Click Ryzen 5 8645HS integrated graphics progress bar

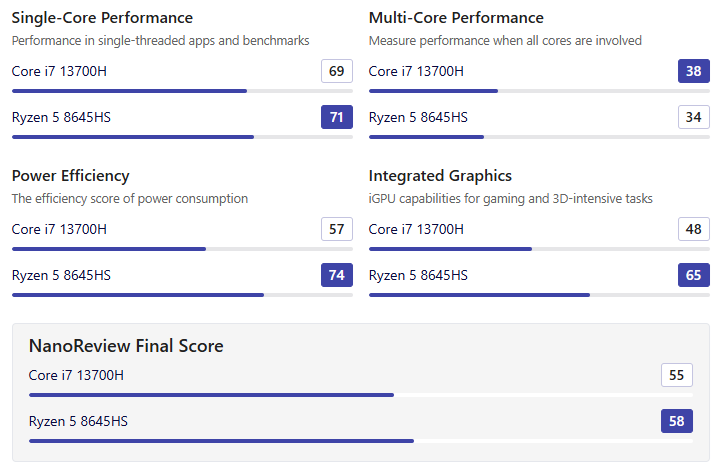pyautogui.click(x=539, y=295)
